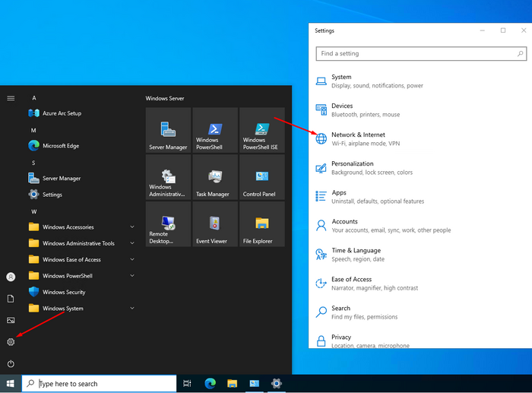
Task: Click the Settings gear in Start rail
Action: [x=11, y=342]
